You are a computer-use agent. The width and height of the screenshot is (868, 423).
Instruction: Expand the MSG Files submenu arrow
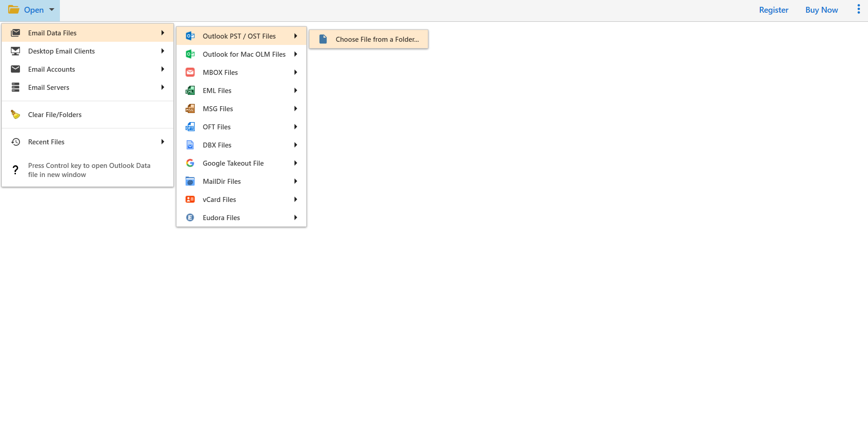coord(295,108)
